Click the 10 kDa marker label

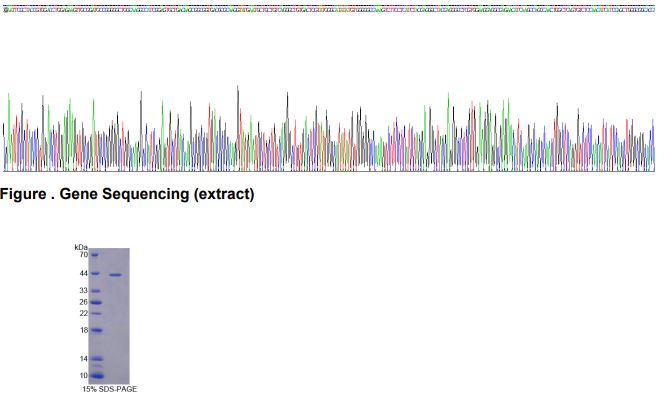83,375
